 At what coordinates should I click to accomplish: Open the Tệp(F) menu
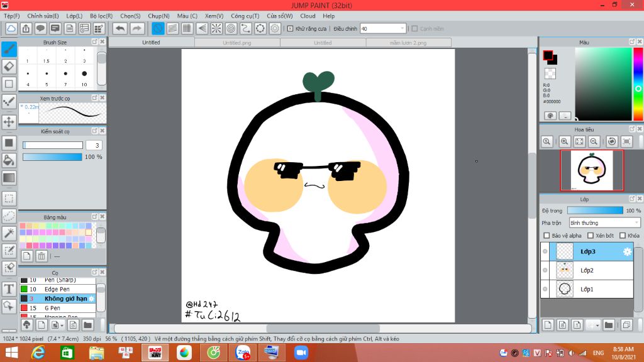pos(11,16)
